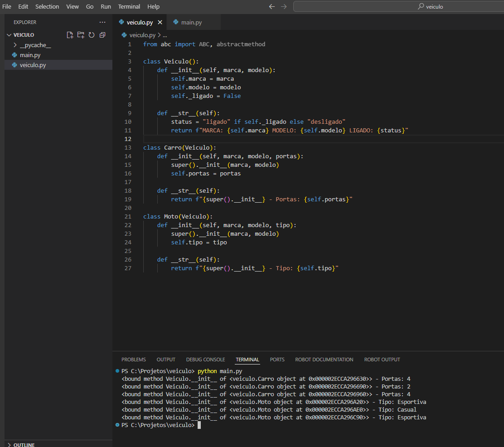Screen dimensions: 504x447
Task: Collapse all folders in Explorer
Action: 102,35
